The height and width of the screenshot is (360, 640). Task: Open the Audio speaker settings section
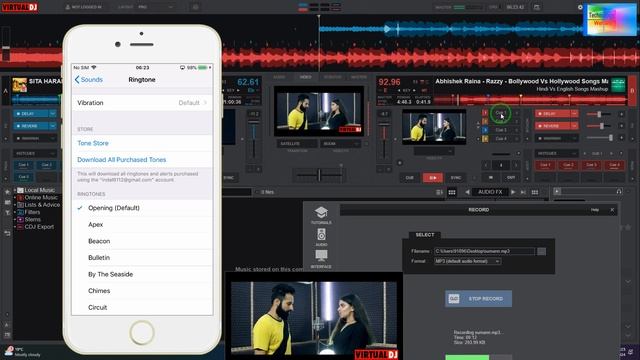click(x=321, y=237)
